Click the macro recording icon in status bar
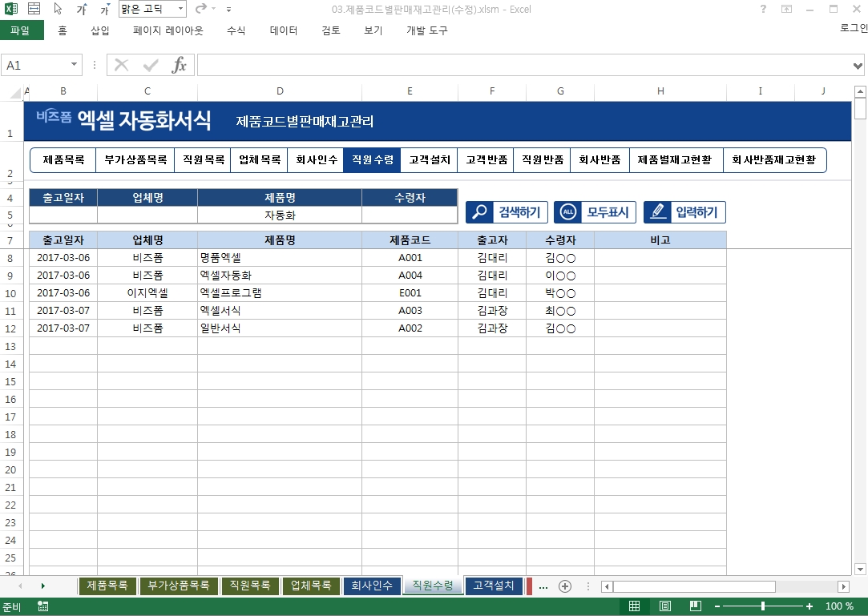The height and width of the screenshot is (616, 868). click(42, 606)
